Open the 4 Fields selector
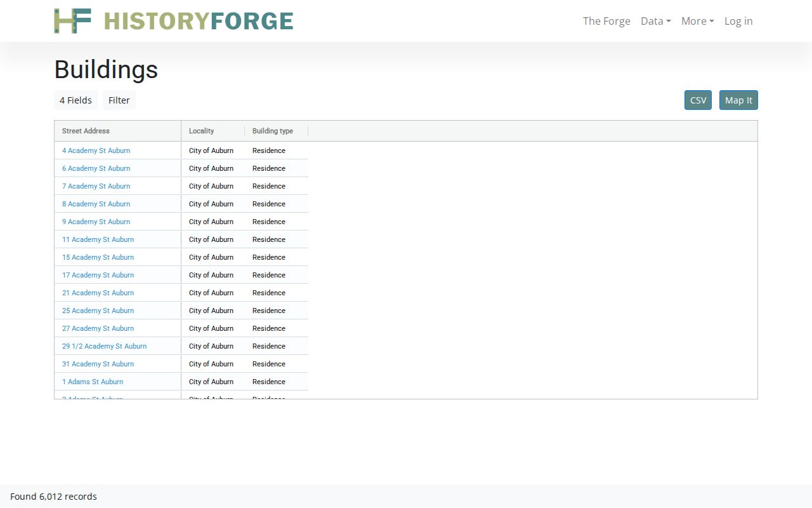 75,100
